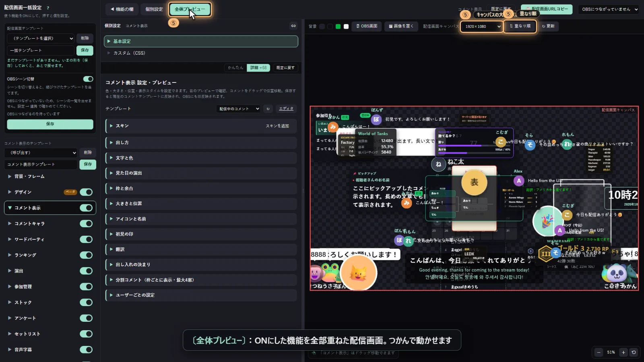Click the 一括テンプレート name input field
This screenshot has height=362, width=644.
[41, 50]
